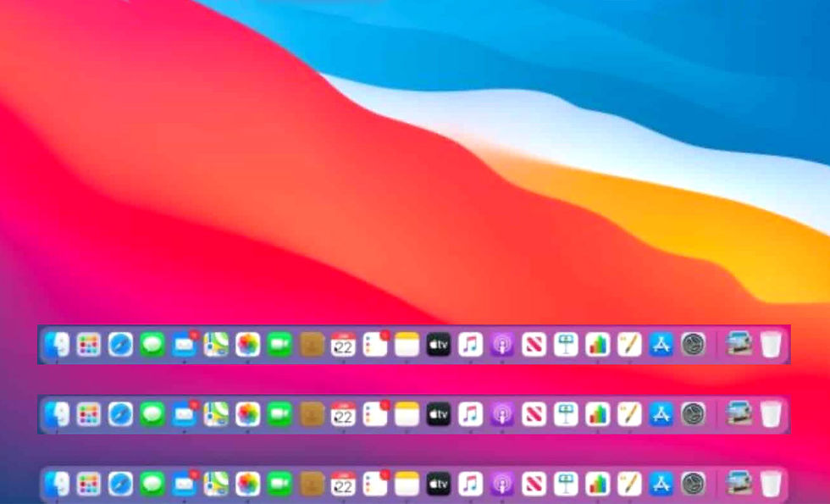Select App Store in the bottom dock
Screen dimensions: 830x504
(x=661, y=484)
